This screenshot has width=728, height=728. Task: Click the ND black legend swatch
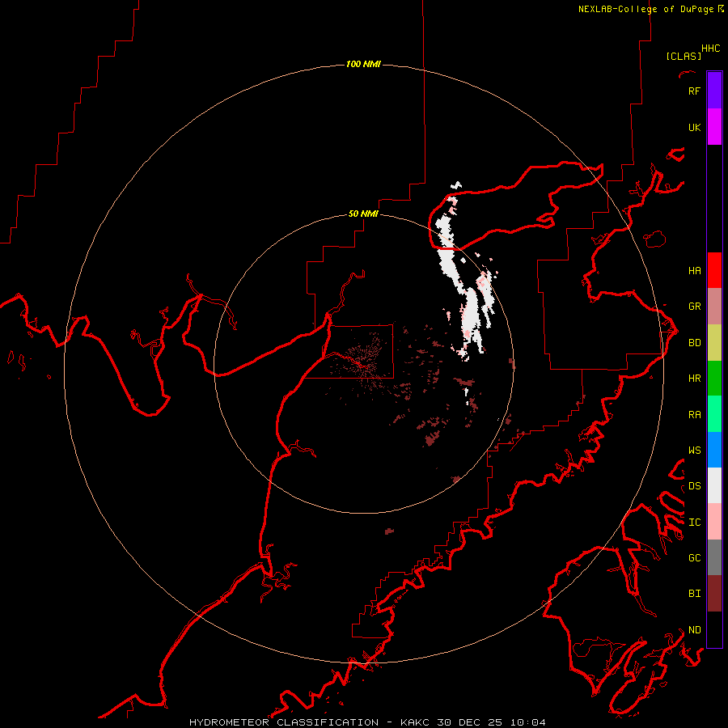[714, 629]
